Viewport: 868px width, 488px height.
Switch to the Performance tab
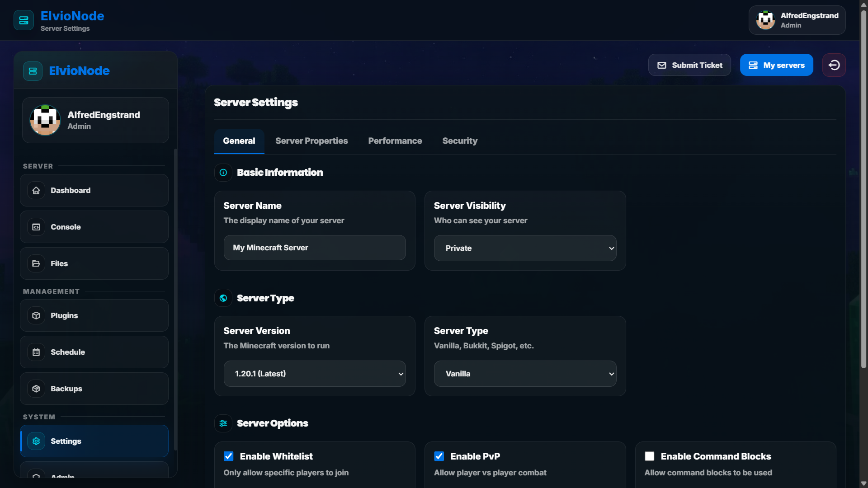point(395,141)
